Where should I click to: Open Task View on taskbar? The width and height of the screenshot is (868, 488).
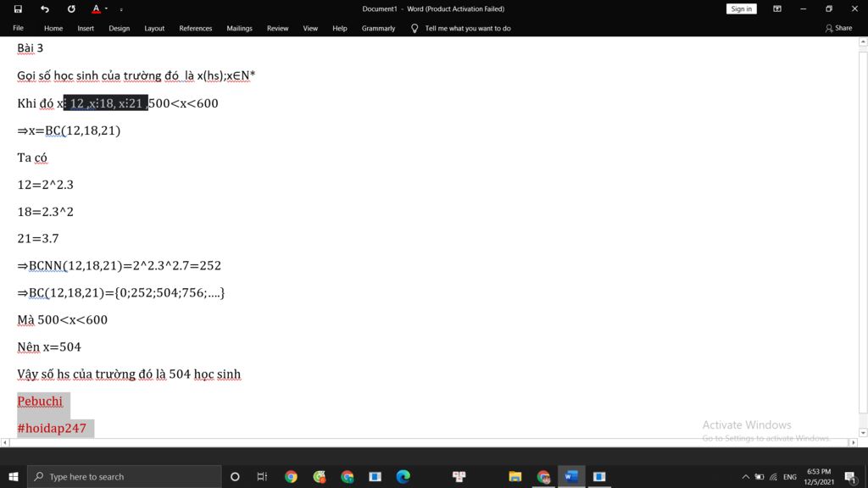[263, 476]
